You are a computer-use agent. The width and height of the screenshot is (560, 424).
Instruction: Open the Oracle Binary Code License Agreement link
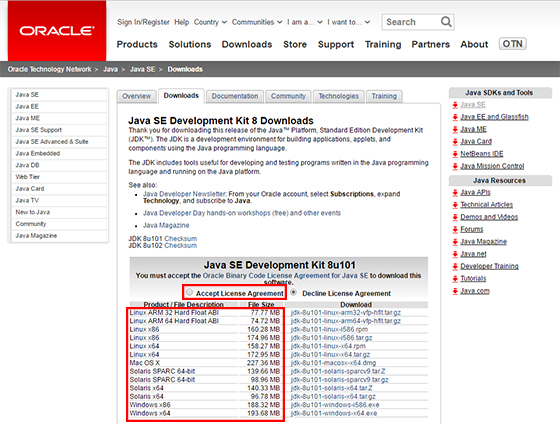[x=285, y=276]
